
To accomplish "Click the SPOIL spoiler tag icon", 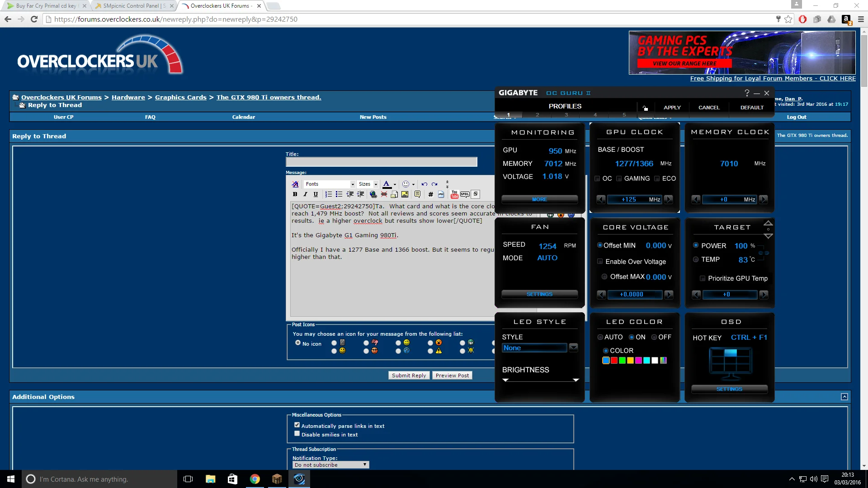I will (465, 194).
